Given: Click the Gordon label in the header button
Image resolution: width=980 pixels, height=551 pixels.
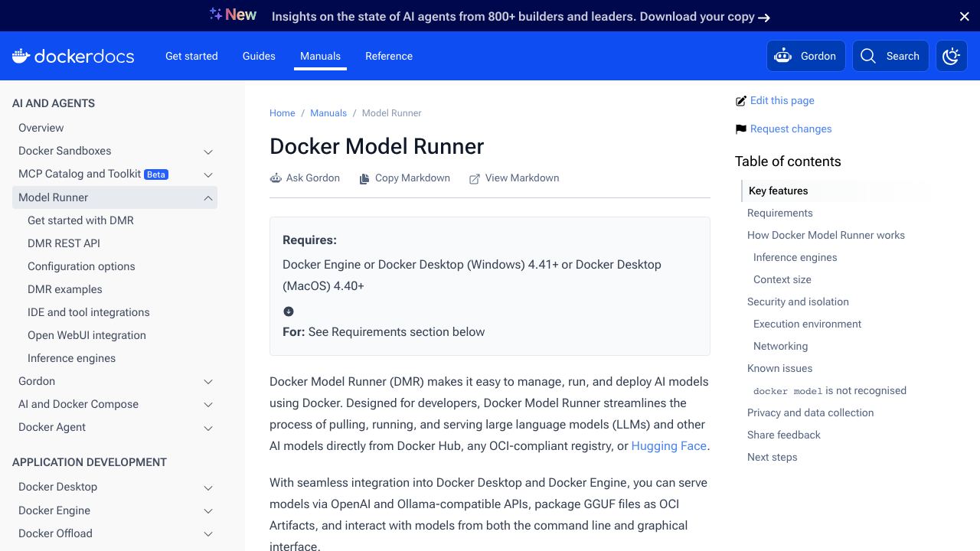Looking at the screenshot, I should tap(818, 56).
